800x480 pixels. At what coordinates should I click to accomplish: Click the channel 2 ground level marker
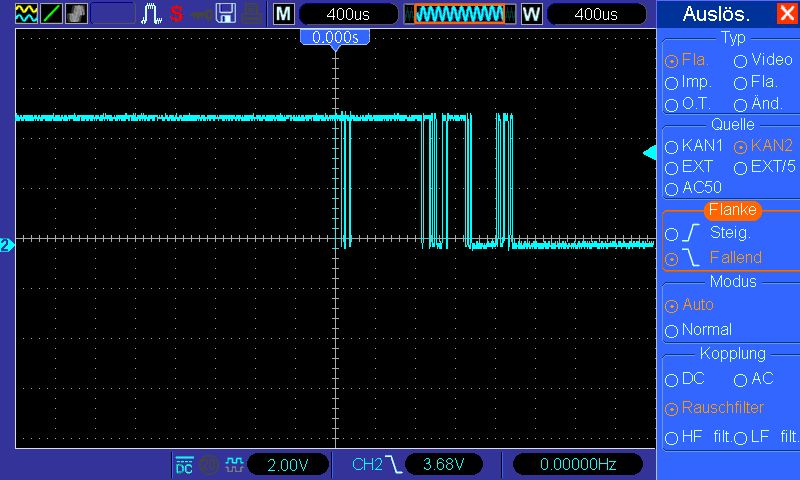(x=7, y=245)
